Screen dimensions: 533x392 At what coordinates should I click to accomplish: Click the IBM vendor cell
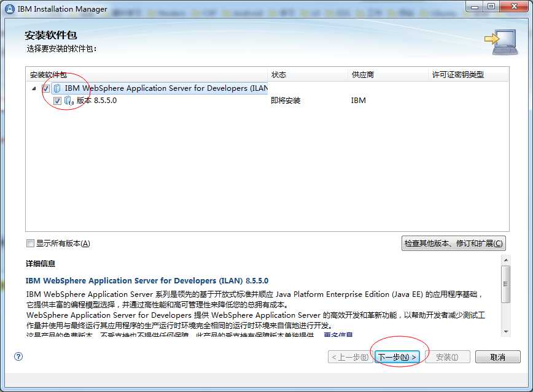point(358,101)
